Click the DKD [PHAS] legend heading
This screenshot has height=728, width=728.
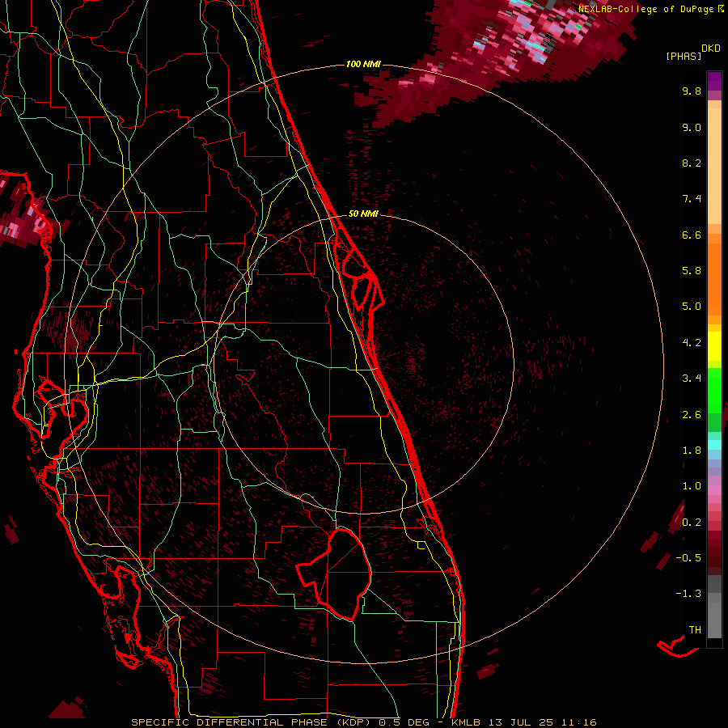(692, 52)
